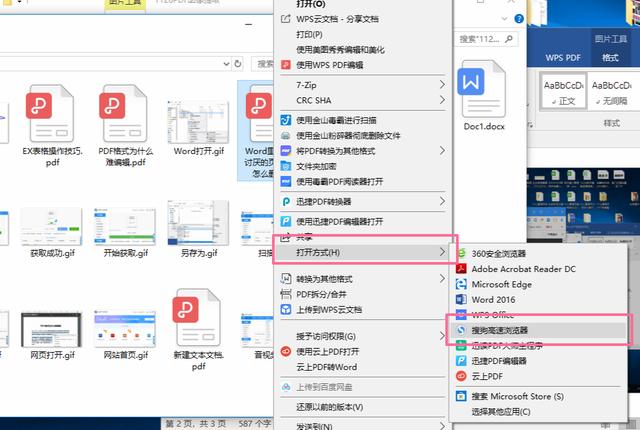Click the search magnifier icon in 搜索"112 box
Image resolution: width=640 pixels, height=430 pixels.
[x=509, y=39]
